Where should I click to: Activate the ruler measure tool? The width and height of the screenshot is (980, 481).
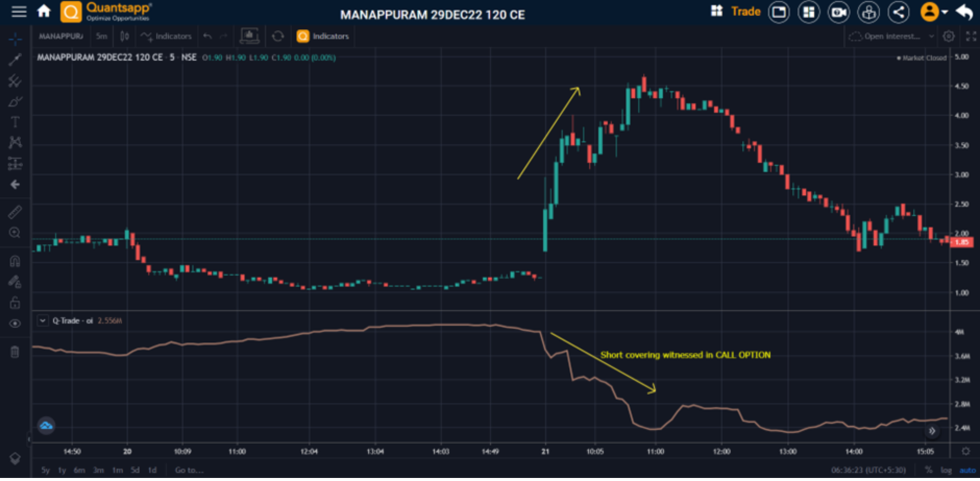tap(15, 211)
